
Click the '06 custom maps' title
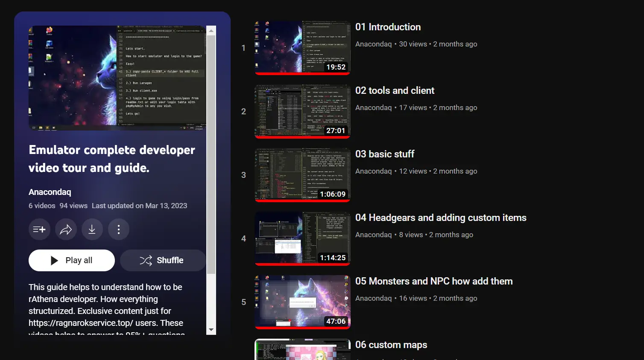tap(391, 345)
